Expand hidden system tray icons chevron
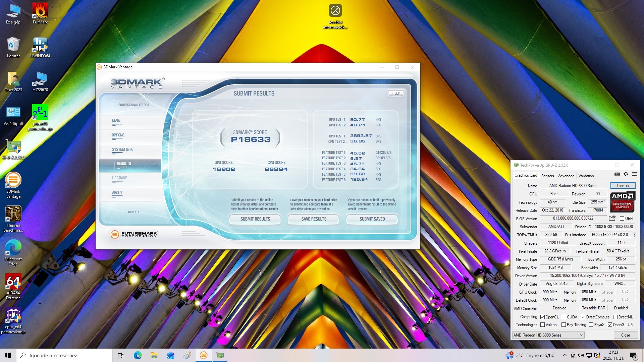 click(x=565, y=355)
